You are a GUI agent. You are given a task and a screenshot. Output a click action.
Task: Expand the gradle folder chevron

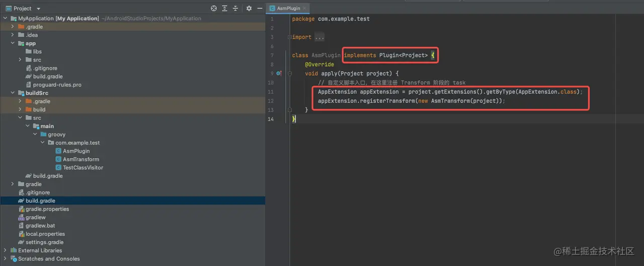[13, 184]
